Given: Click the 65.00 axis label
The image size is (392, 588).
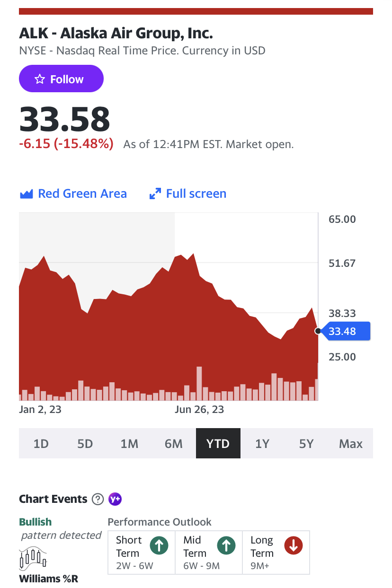Looking at the screenshot, I should 342,219.
